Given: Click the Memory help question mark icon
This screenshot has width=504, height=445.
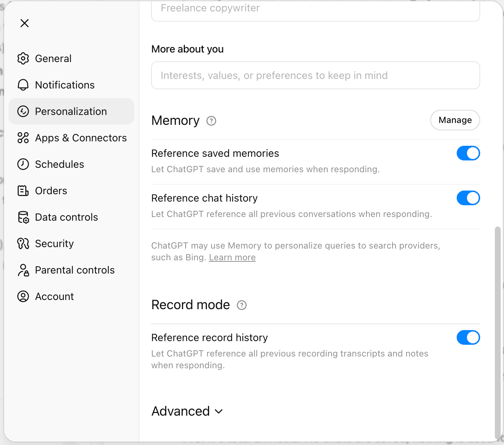Looking at the screenshot, I should (211, 121).
